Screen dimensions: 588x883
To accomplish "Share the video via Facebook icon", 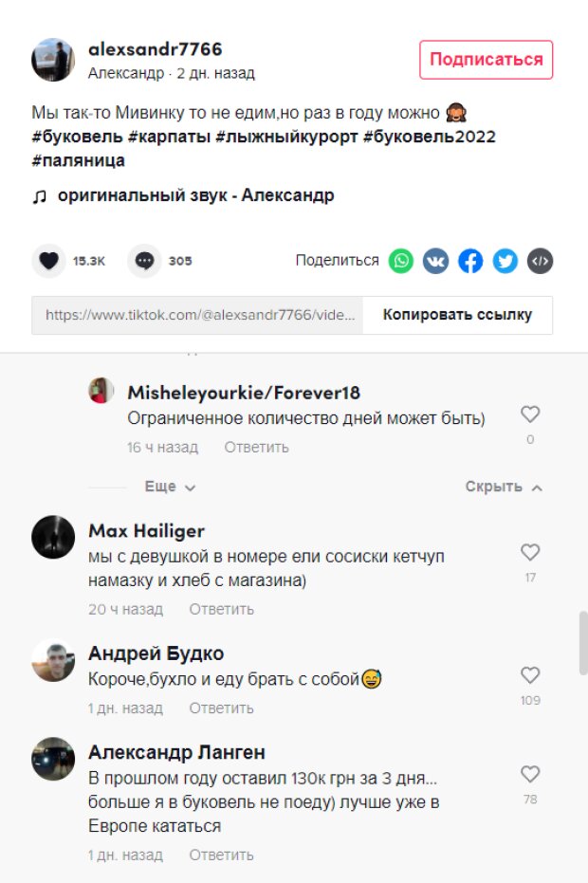I will [470, 261].
